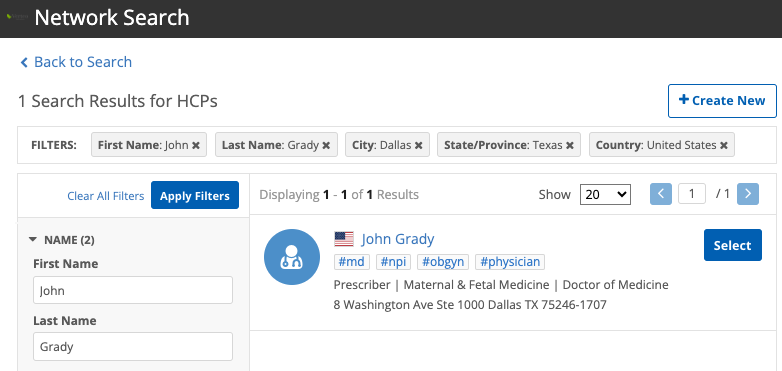Click the logo in the header bar

click(16, 17)
